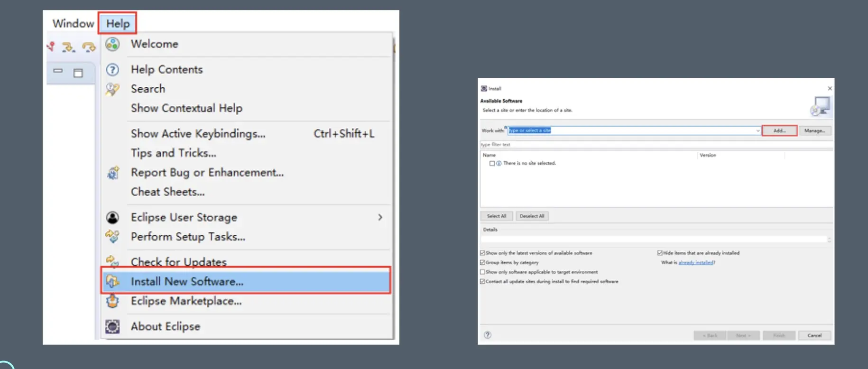This screenshot has height=369, width=868.
Task: Close the Install dialog
Action: (830, 88)
